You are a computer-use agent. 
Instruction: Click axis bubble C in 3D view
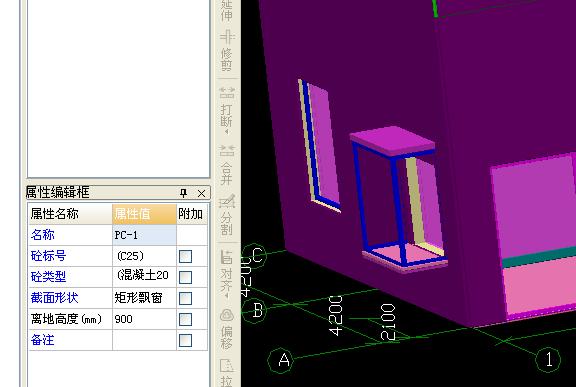coord(255,255)
